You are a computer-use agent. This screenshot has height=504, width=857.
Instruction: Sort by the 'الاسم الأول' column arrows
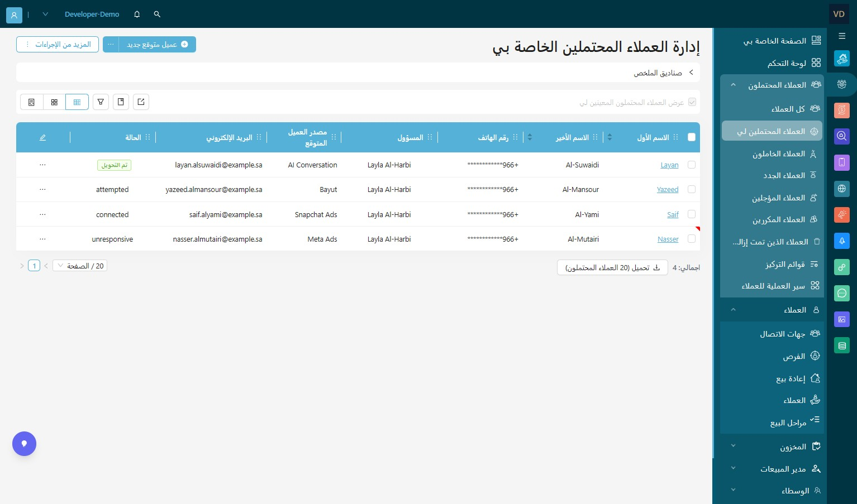(610, 137)
